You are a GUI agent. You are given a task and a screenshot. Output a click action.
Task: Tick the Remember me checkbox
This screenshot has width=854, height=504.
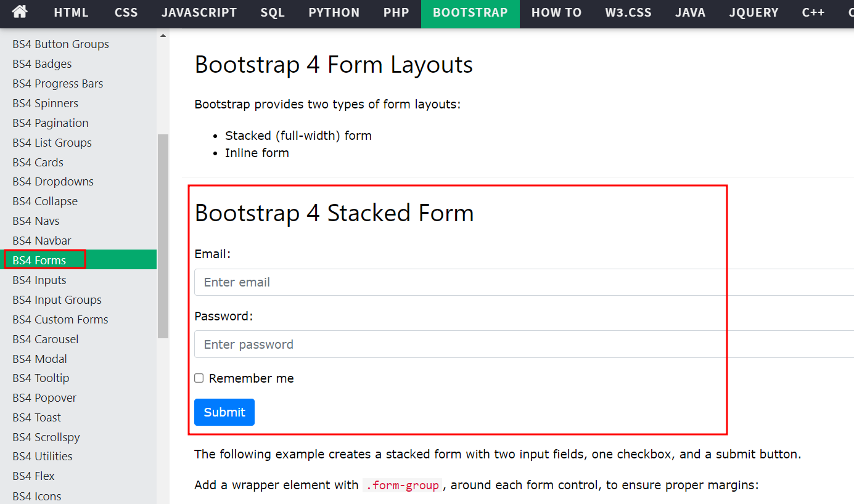[x=199, y=378]
